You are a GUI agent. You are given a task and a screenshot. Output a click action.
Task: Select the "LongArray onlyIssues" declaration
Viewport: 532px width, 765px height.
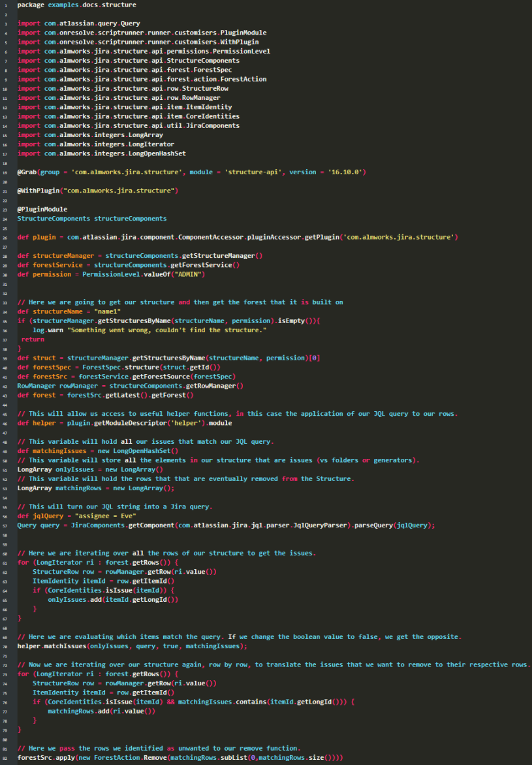[x=90, y=469]
